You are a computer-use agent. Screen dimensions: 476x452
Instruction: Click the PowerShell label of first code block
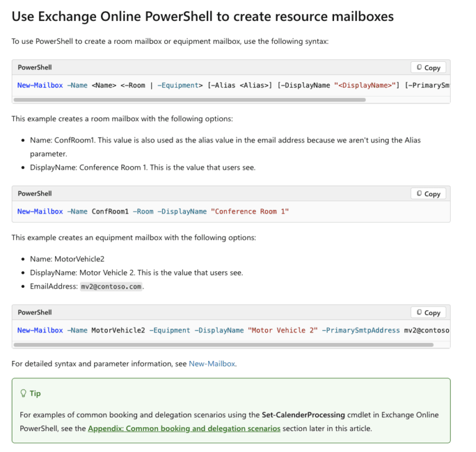pos(35,67)
